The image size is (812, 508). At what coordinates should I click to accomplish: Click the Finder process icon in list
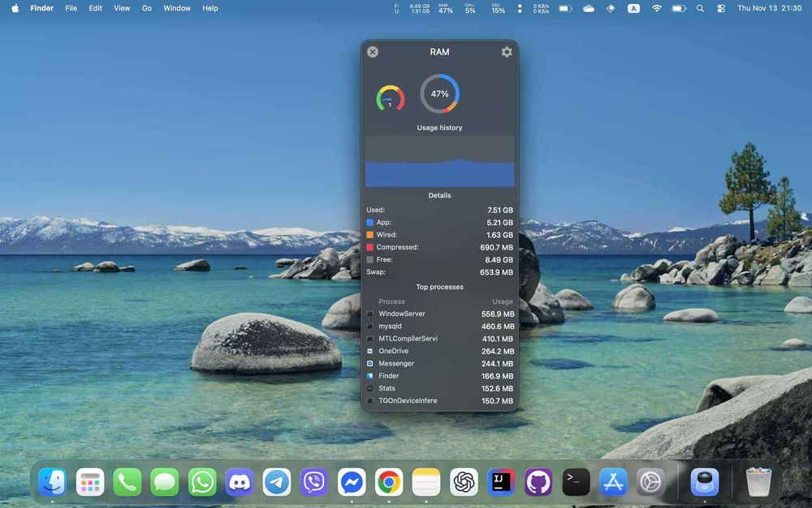[x=369, y=376]
